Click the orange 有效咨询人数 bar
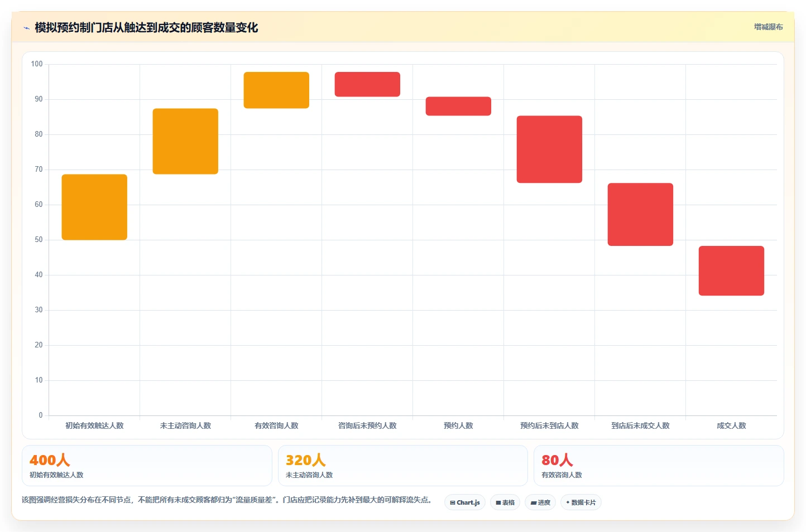This screenshot has width=806, height=532. click(276, 90)
